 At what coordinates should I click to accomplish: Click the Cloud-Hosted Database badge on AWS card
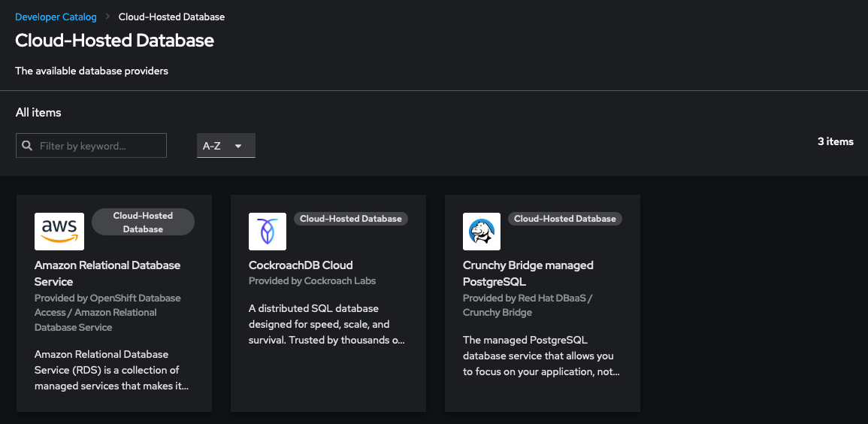143,222
